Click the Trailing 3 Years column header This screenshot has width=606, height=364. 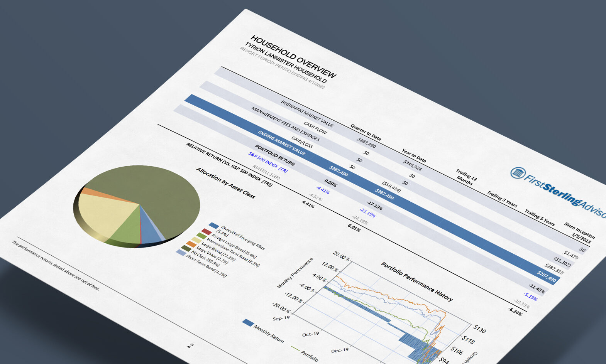point(502,199)
